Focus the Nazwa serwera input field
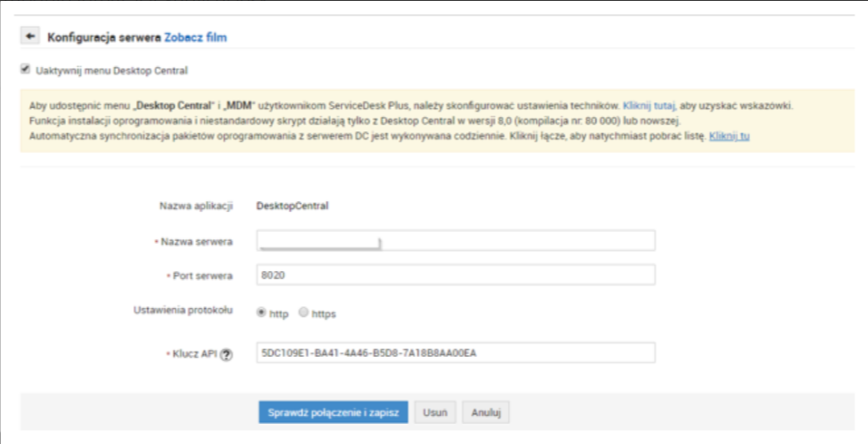Viewport: 868px width, 444px height. point(454,241)
